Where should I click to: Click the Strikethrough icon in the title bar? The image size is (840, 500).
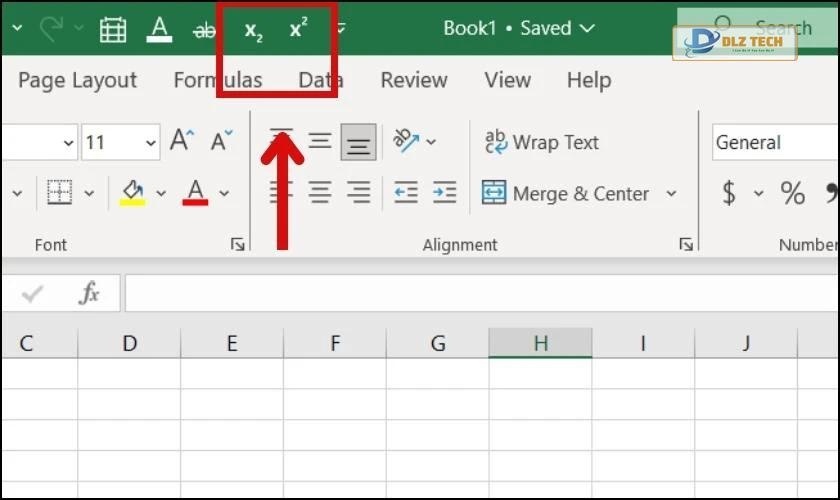[x=204, y=31]
